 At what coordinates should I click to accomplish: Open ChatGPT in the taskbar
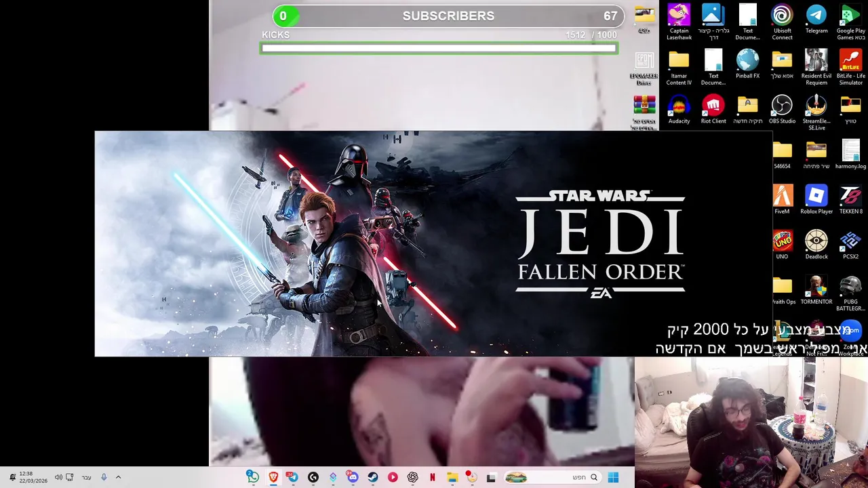coord(412,477)
